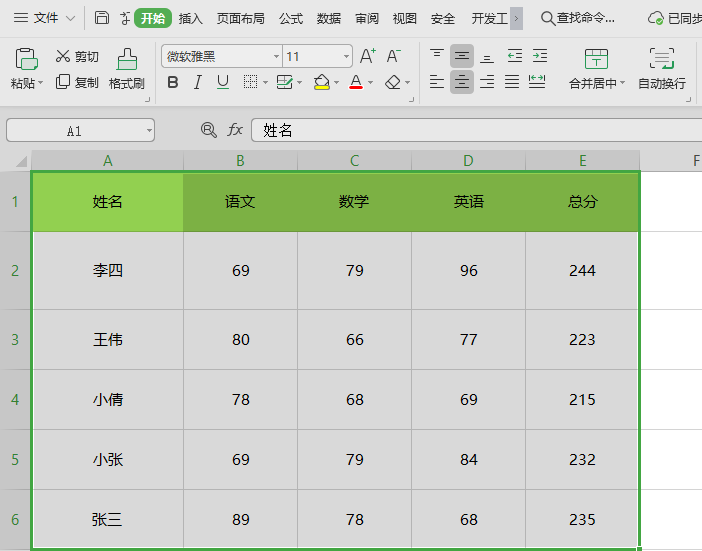Expand the Name Box A1 dropdown
The width and height of the screenshot is (702, 551).
tap(149, 130)
